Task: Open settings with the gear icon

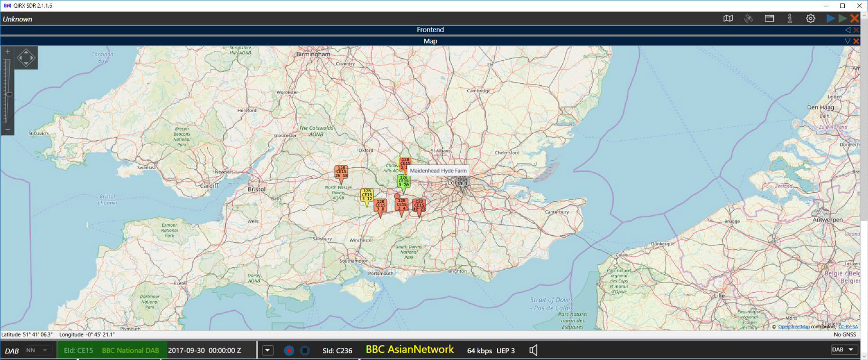Action: click(811, 18)
